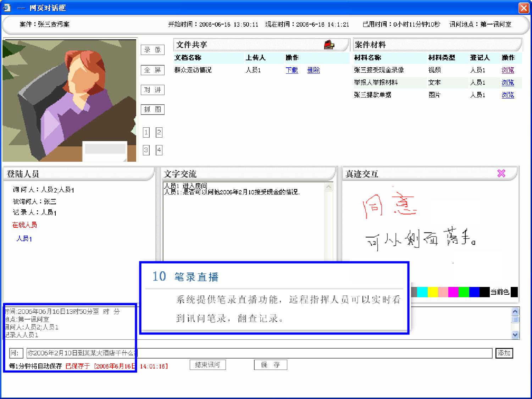The image size is (532, 399).
Task: Click the chat message about 2006年2月10接受现金
Action: pos(232,192)
